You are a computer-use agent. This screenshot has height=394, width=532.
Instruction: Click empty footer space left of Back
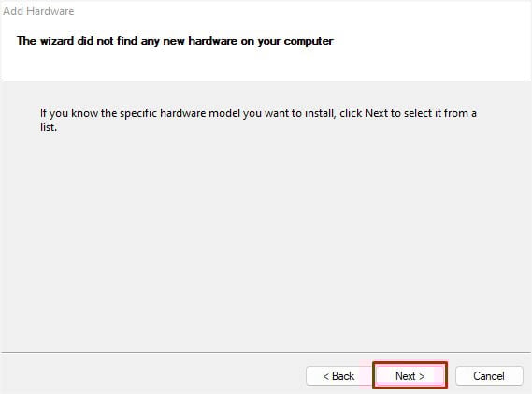click(x=152, y=375)
